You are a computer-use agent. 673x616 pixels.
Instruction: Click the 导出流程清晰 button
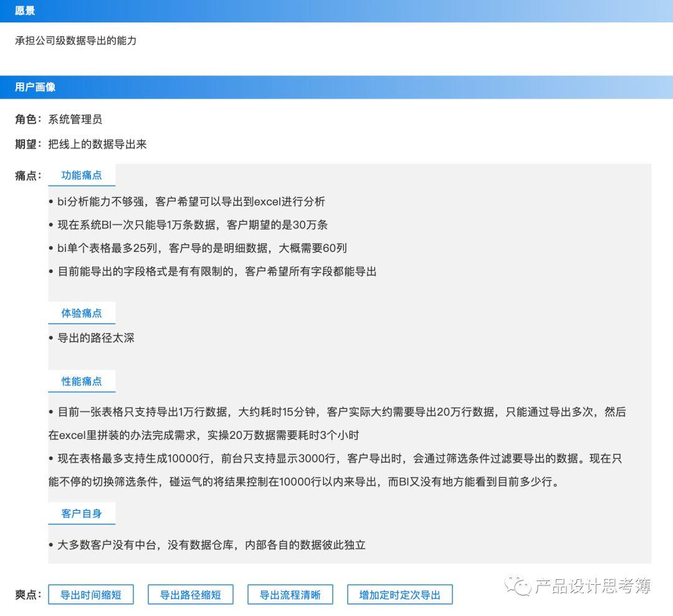click(290, 594)
